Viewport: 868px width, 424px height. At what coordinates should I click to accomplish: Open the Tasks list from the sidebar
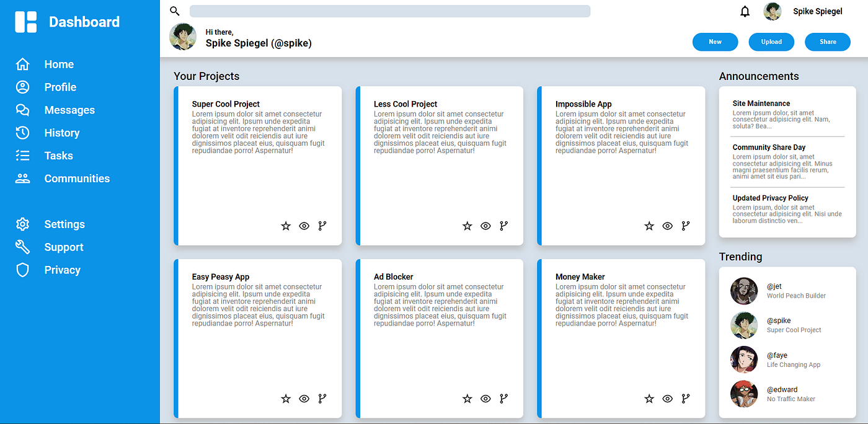pyautogui.click(x=22, y=155)
